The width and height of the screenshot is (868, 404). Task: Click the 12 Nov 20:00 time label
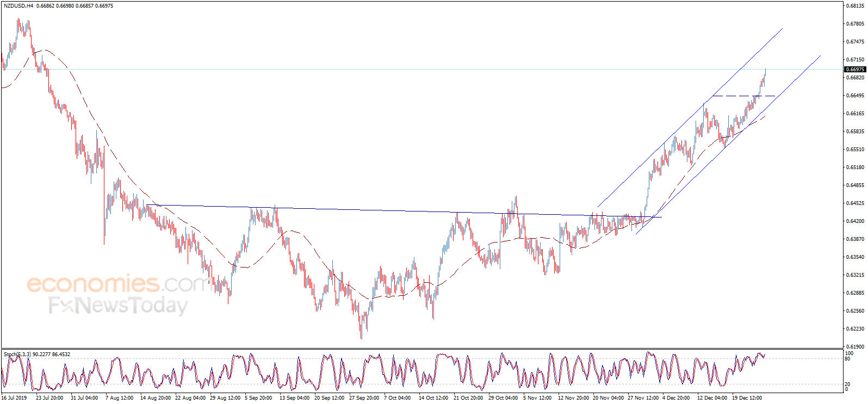(x=573, y=398)
